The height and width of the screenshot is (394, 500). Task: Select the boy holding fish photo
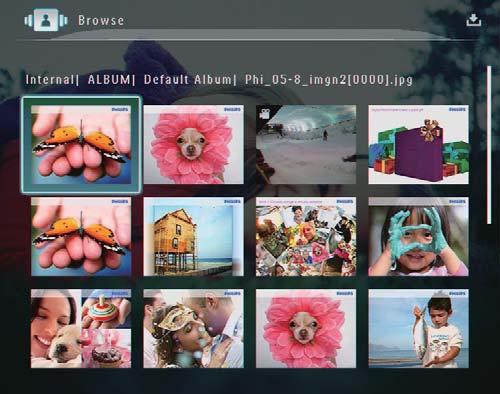coord(418,329)
